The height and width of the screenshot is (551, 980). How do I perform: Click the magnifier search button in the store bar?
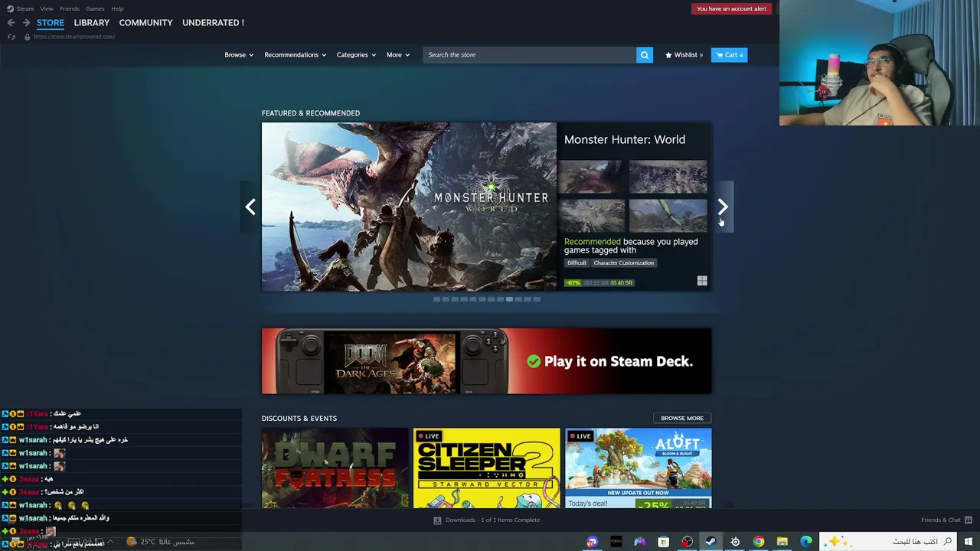tap(645, 55)
